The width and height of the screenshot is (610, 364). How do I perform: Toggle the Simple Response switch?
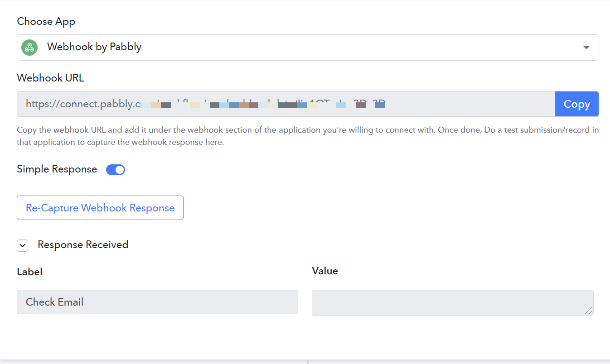pos(116,170)
